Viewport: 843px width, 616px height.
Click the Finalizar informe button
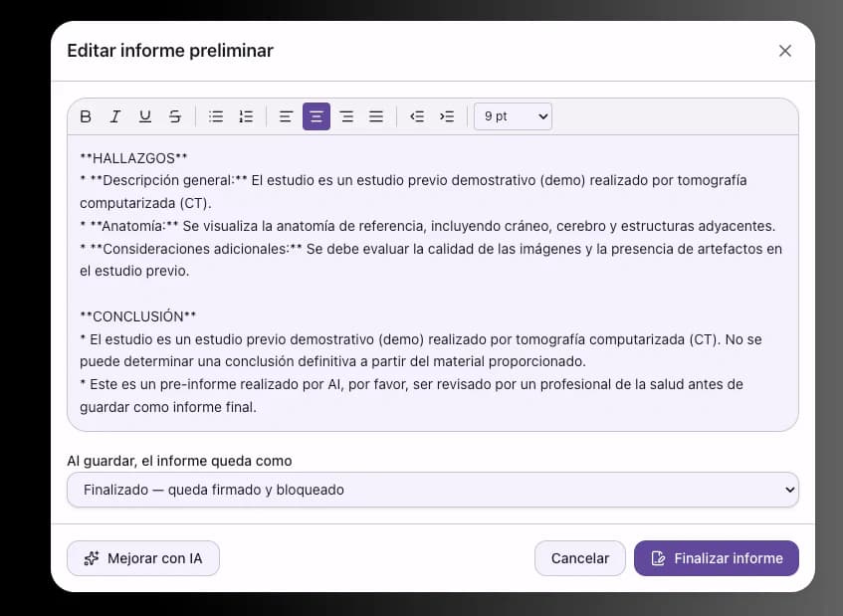click(717, 558)
